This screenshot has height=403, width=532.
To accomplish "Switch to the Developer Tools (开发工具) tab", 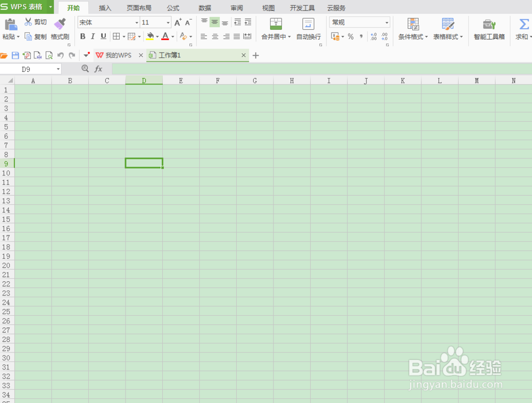I will click(x=302, y=8).
